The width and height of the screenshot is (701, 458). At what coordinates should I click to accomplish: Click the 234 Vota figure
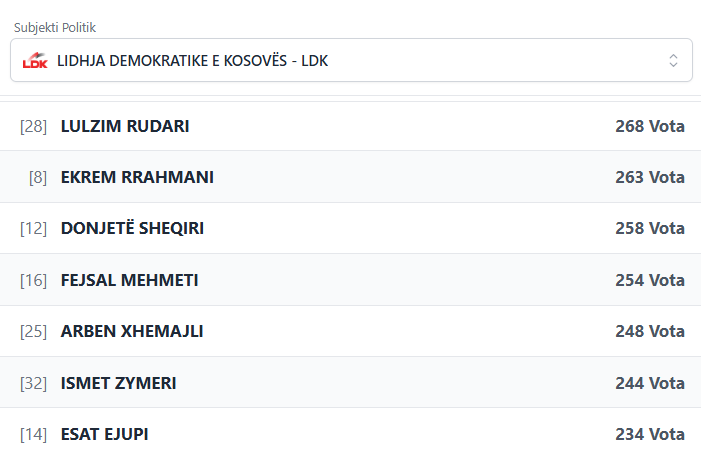click(x=650, y=434)
